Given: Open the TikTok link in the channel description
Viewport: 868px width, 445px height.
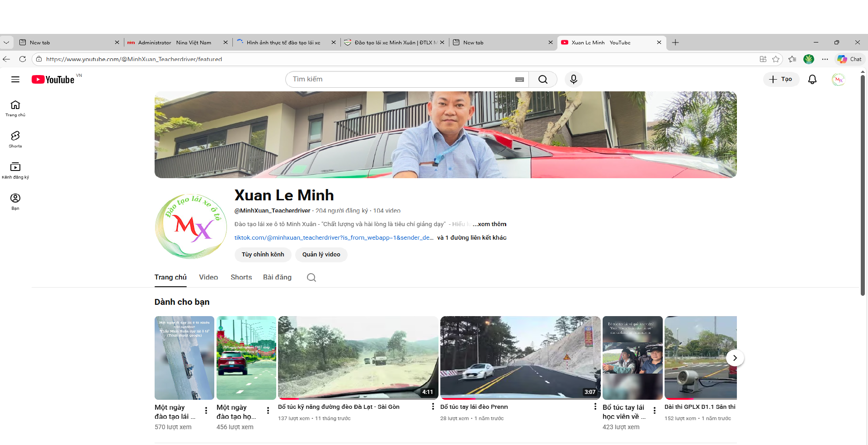Looking at the screenshot, I should [333, 237].
